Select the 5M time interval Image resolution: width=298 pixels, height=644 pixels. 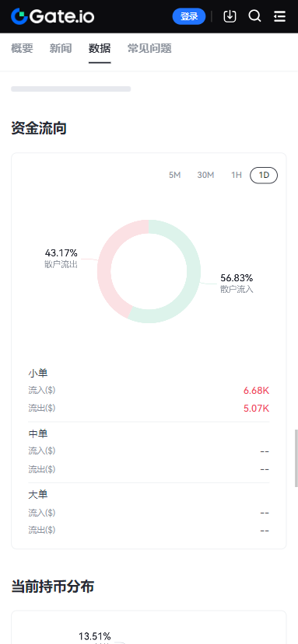pos(174,176)
